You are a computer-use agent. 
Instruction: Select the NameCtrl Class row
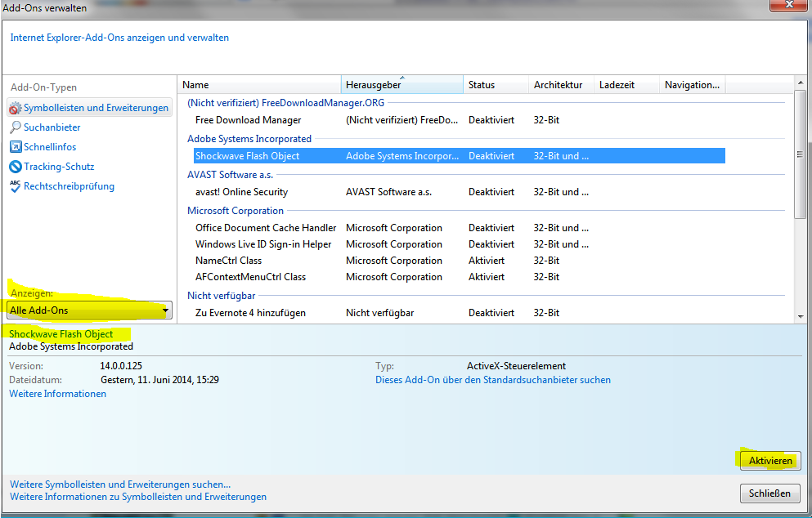(x=460, y=261)
